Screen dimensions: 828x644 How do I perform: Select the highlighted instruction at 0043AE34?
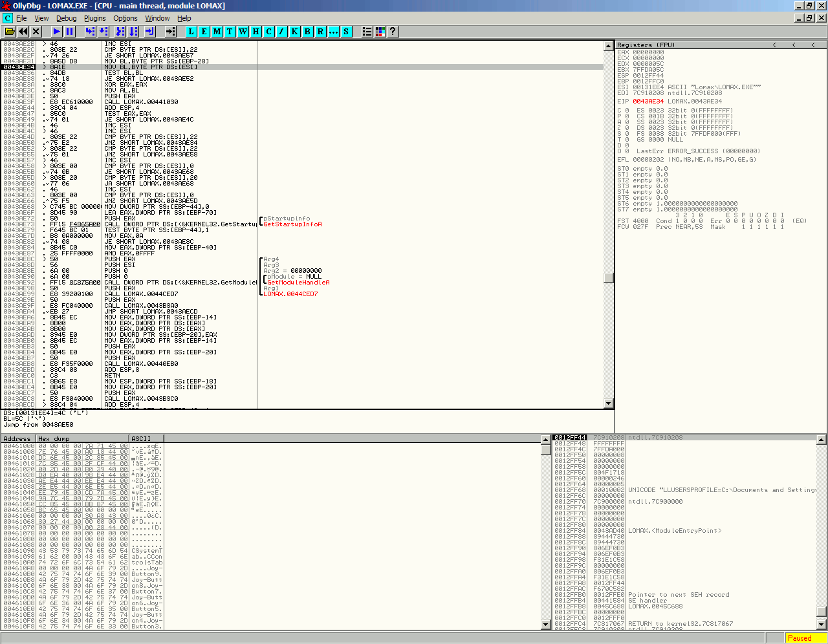point(303,67)
